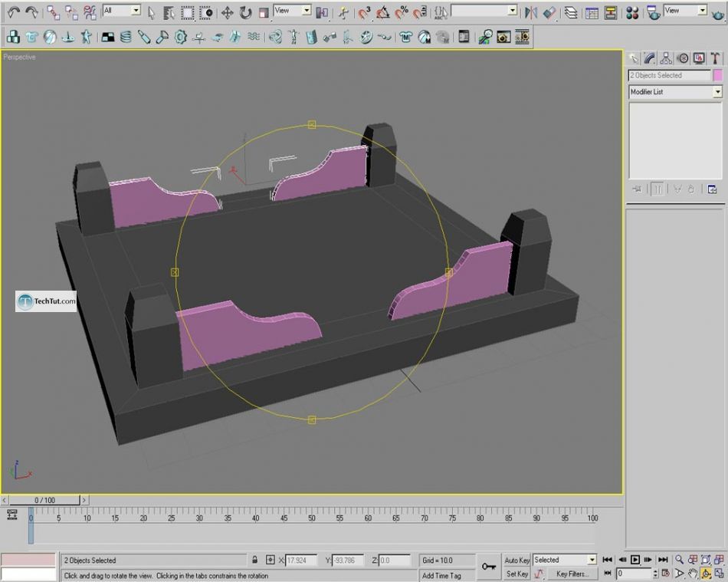Screen dimensions: 728x582
Task: Switch to the Create command panel tab
Action: coord(633,58)
